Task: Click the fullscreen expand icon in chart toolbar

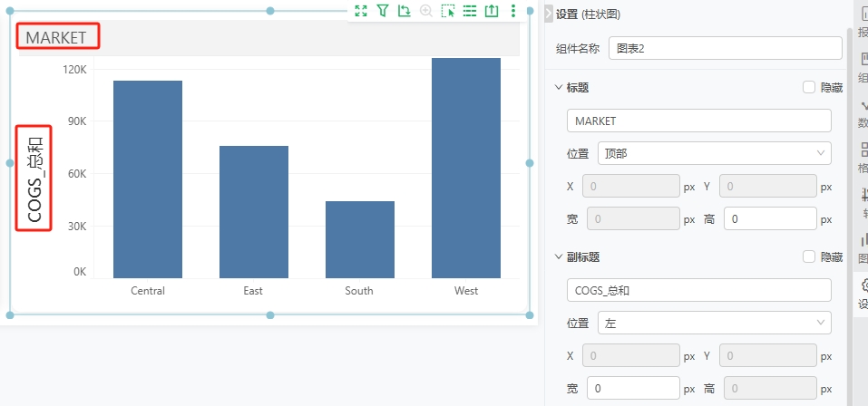Action: coord(361,11)
